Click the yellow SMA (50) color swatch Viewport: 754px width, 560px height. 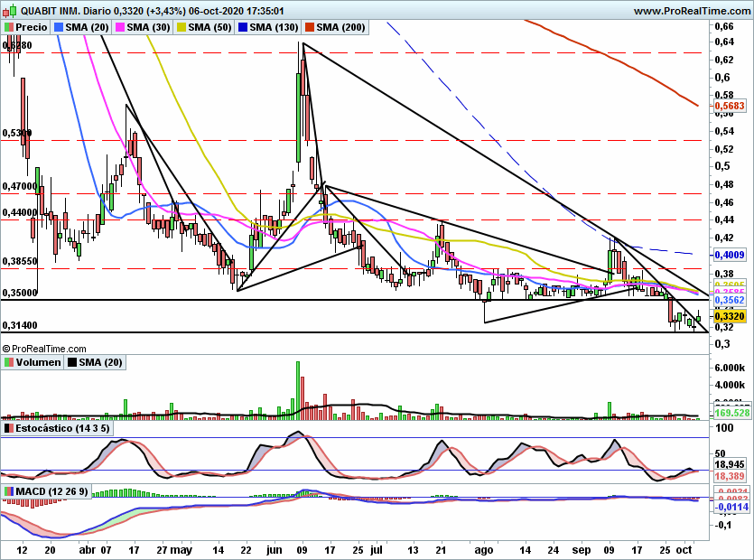point(182,27)
